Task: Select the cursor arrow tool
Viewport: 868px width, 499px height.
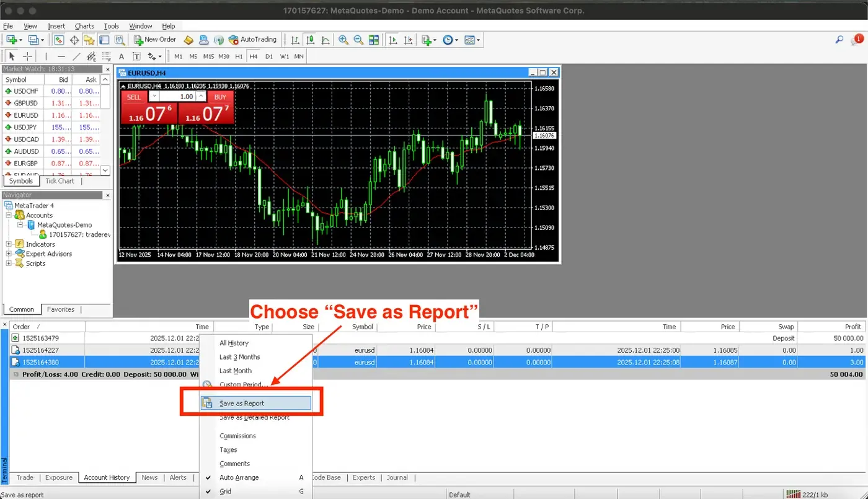Action: point(12,56)
